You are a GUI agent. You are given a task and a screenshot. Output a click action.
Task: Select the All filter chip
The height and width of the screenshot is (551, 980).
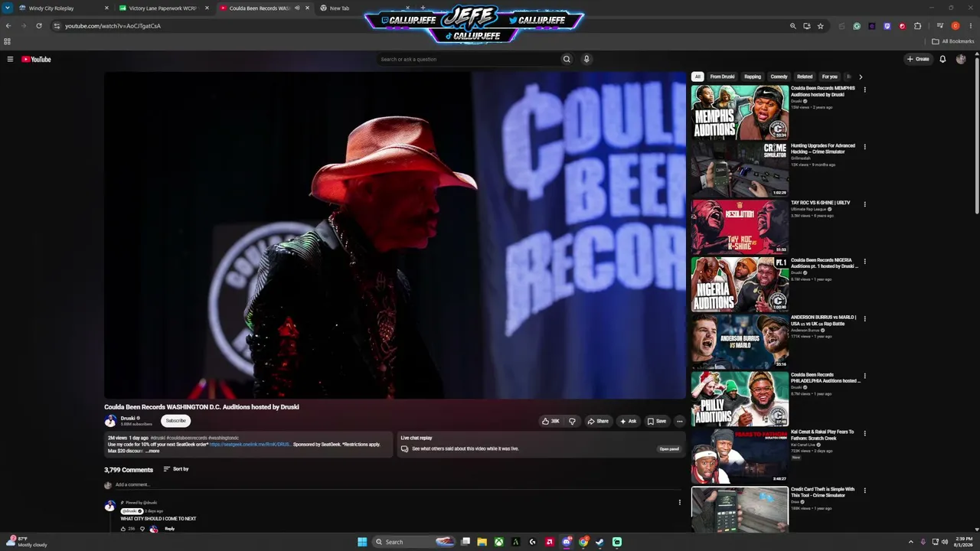pos(697,77)
